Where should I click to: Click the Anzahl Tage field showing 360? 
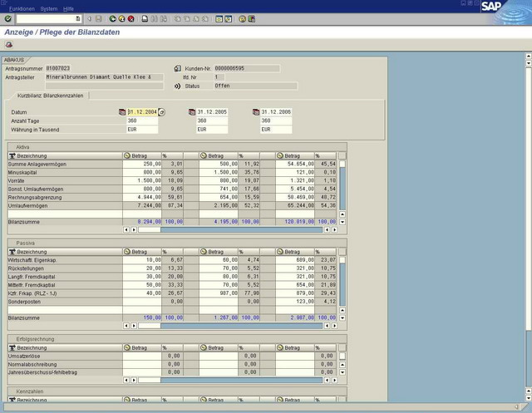point(140,120)
